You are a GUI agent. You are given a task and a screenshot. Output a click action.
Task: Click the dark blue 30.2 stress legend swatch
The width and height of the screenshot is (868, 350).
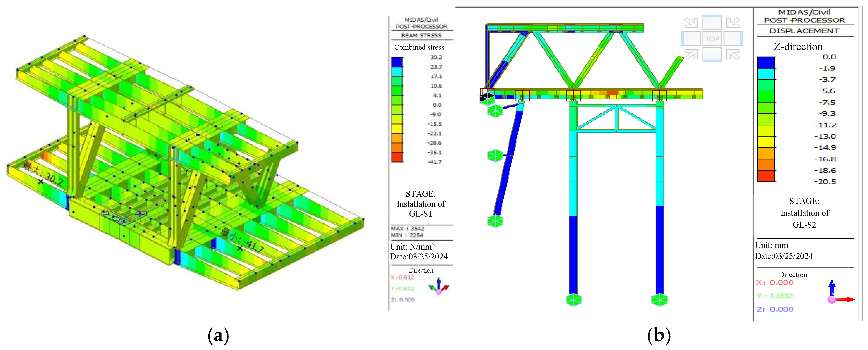pyautogui.click(x=397, y=62)
